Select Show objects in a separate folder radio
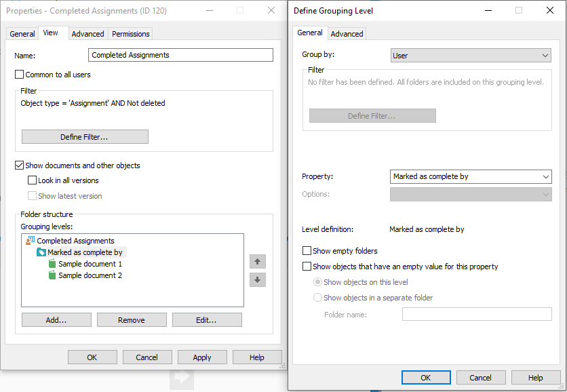 tap(317, 297)
